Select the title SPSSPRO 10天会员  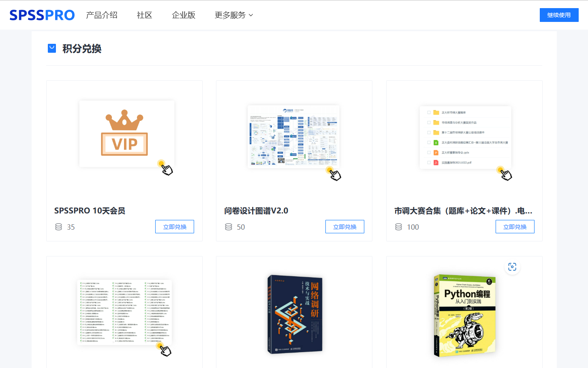90,211
